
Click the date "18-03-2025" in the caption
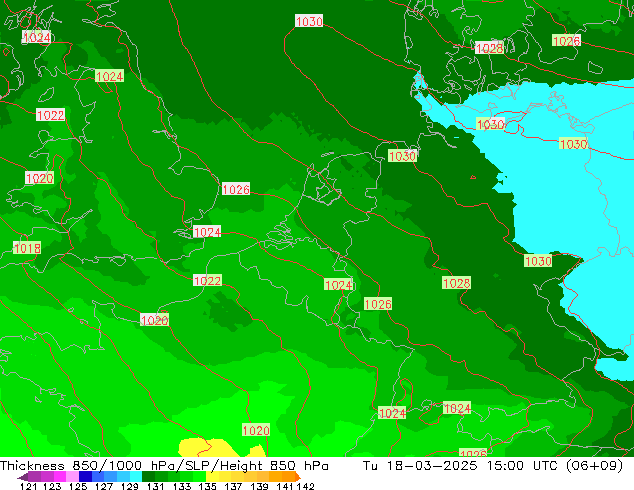432,466
